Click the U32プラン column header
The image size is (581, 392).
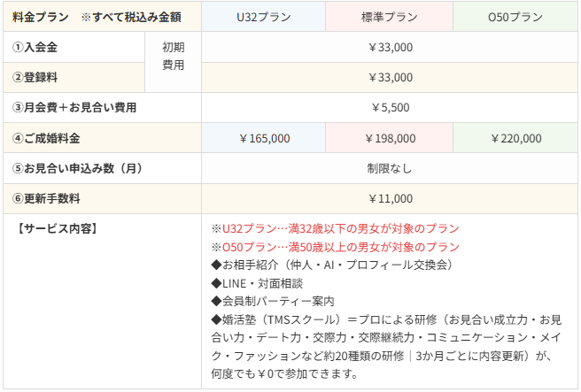click(x=263, y=17)
